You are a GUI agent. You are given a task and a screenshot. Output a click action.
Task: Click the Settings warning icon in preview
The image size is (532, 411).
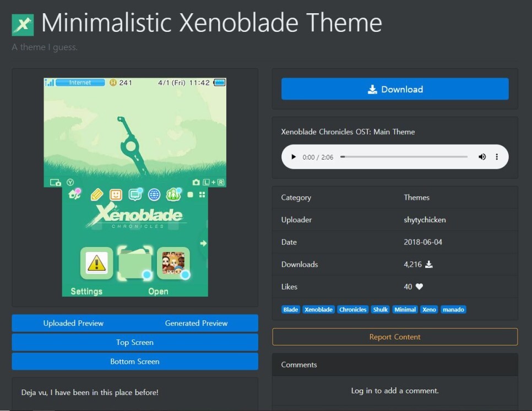point(97,263)
